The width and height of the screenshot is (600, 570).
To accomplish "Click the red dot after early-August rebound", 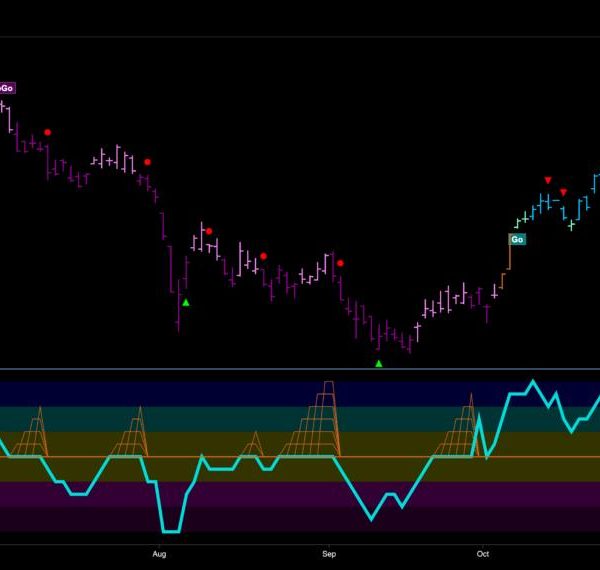I will [x=209, y=231].
